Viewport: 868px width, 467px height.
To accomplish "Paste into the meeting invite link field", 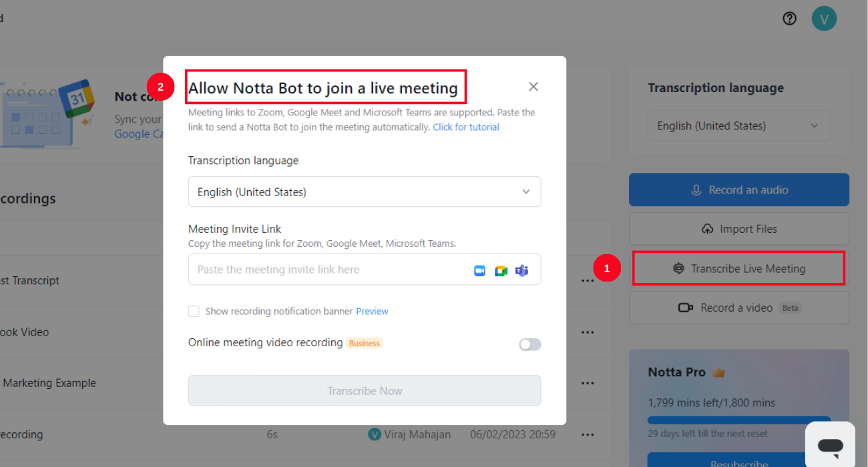I will [x=365, y=270].
